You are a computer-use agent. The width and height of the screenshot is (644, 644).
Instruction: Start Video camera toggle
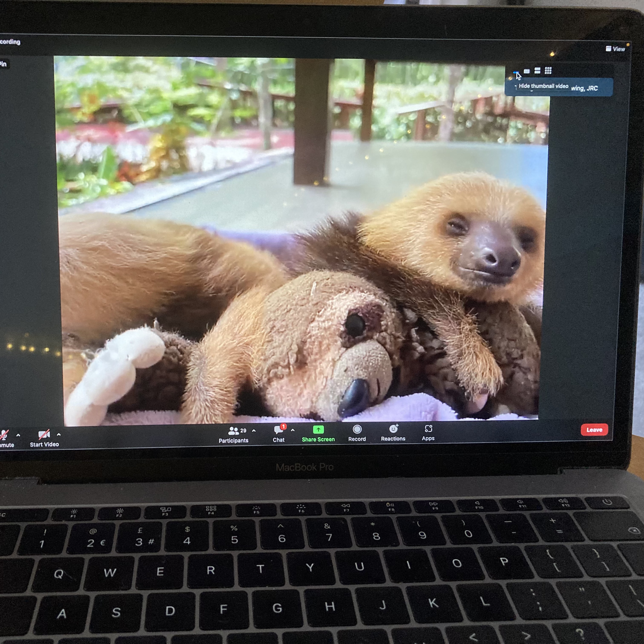44,434
